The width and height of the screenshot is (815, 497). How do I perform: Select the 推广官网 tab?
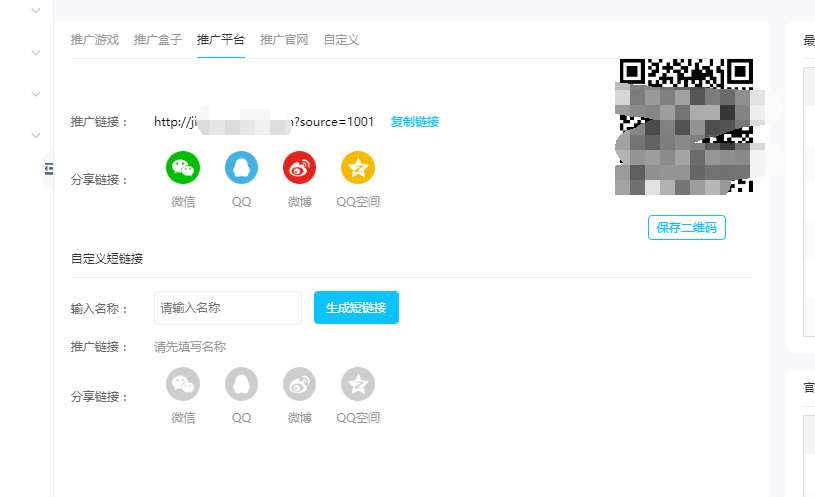(x=284, y=40)
